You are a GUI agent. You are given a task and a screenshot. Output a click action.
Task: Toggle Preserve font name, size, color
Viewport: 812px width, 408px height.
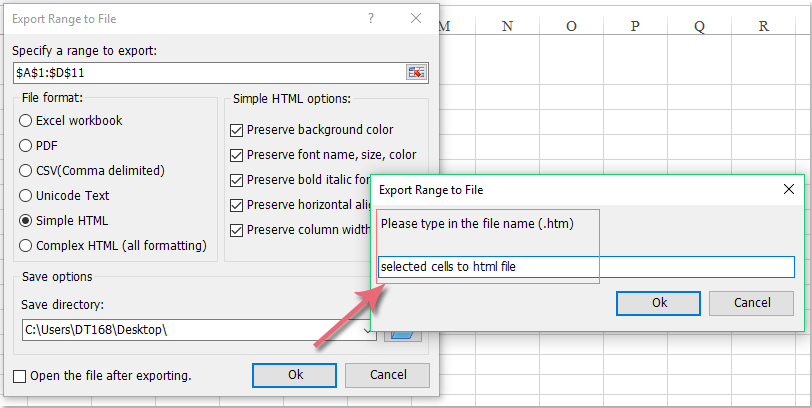[237, 155]
